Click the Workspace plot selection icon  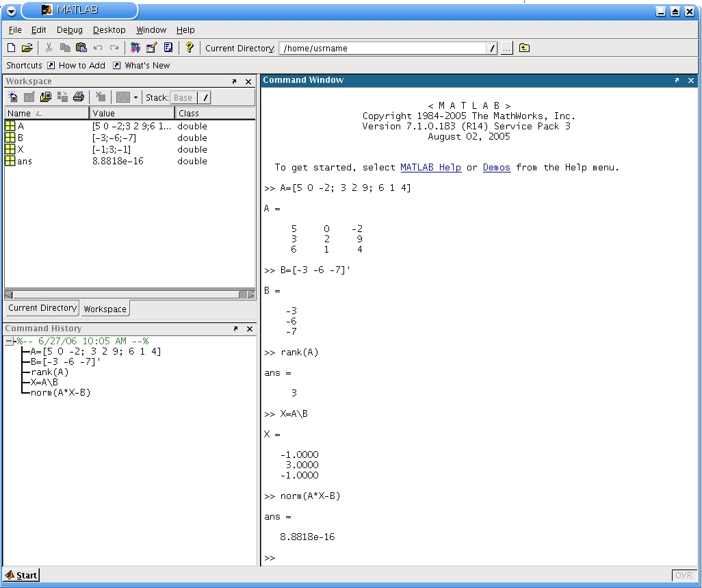tap(123, 97)
